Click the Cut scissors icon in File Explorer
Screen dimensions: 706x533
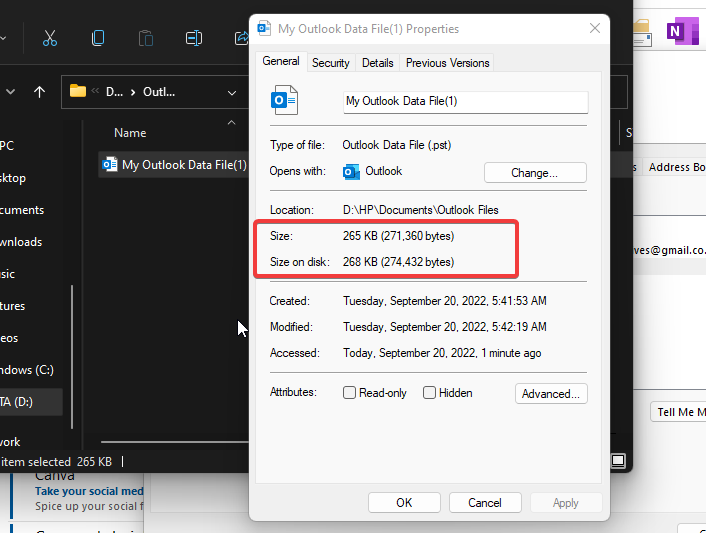(50, 38)
